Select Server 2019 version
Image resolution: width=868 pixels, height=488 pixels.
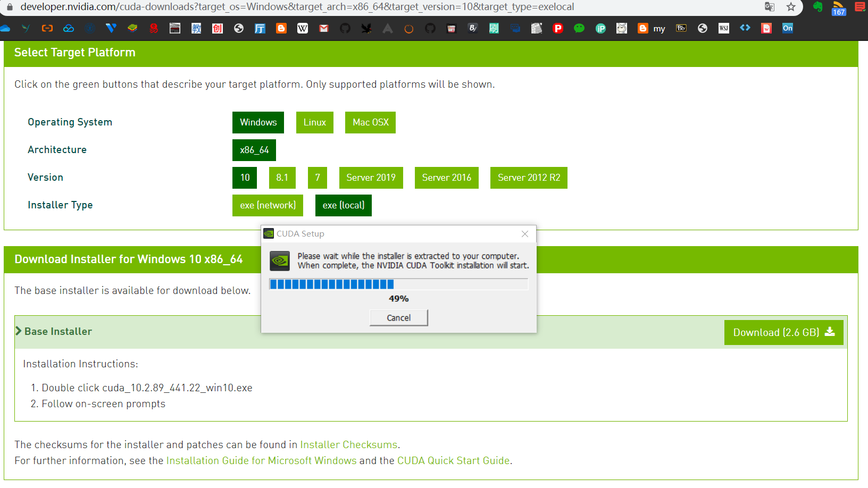(371, 178)
